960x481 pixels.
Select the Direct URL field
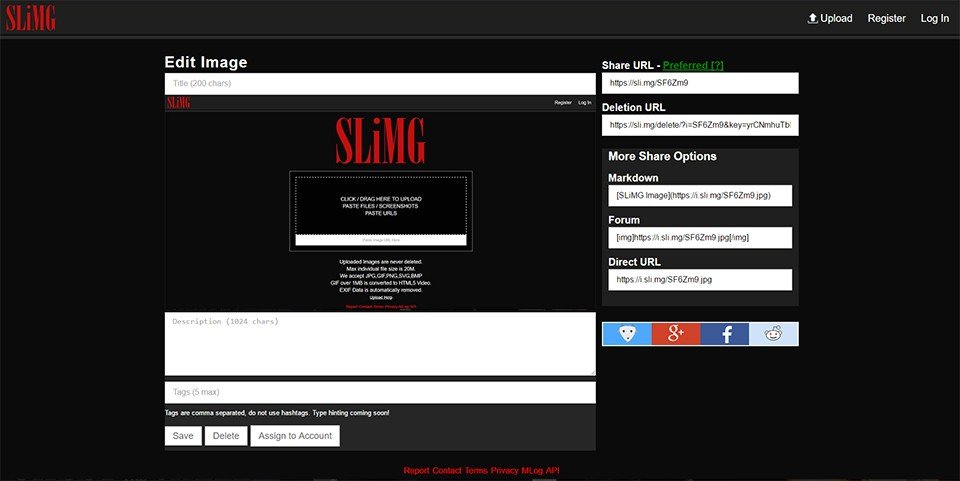click(700, 280)
